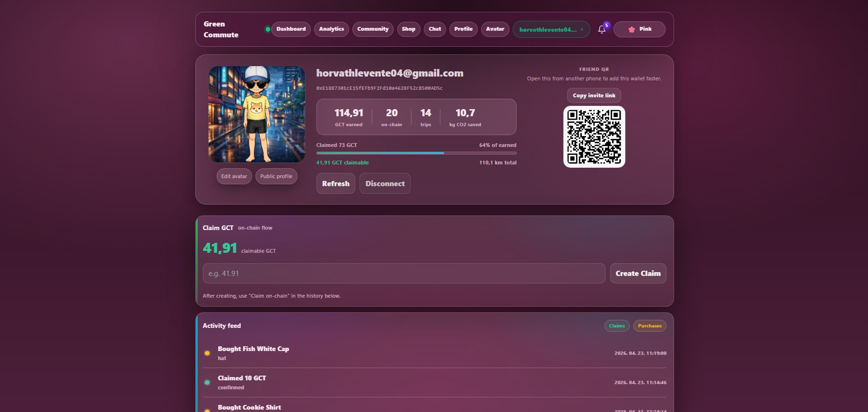Navigate to Community
Screen dimensions: 868x412
pyautogui.click(x=373, y=29)
